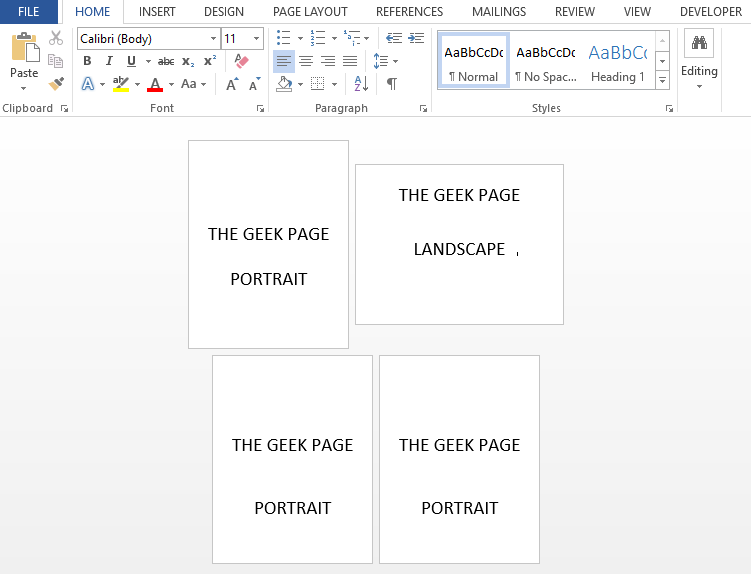
Task: Expand the Styles gallery more arrow
Action: pos(662,79)
